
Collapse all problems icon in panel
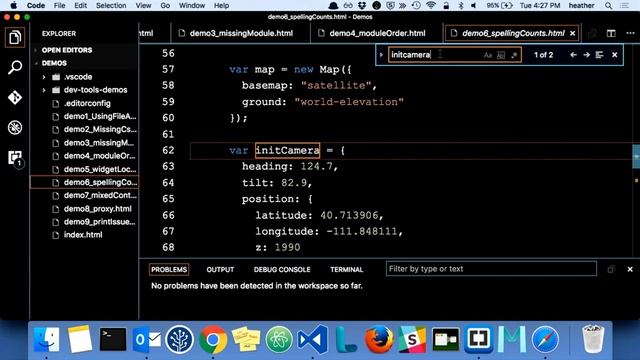[611, 269]
